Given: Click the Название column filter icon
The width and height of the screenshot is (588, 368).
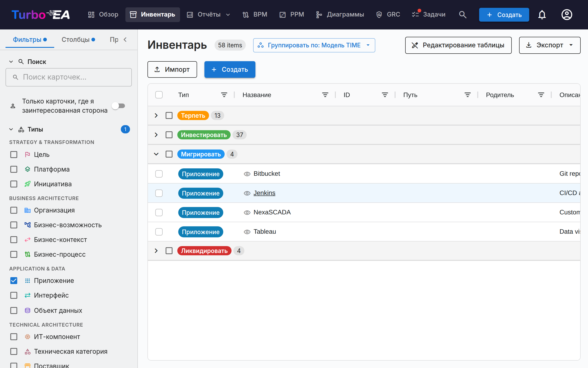Looking at the screenshot, I should (325, 95).
